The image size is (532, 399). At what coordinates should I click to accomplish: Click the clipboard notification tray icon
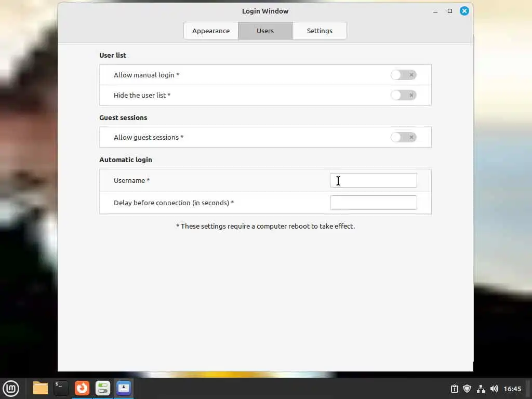click(x=454, y=389)
